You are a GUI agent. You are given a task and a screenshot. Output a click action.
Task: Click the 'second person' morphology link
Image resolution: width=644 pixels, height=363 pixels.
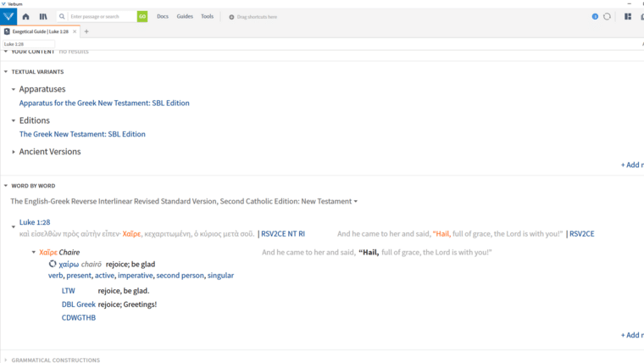pos(180,276)
